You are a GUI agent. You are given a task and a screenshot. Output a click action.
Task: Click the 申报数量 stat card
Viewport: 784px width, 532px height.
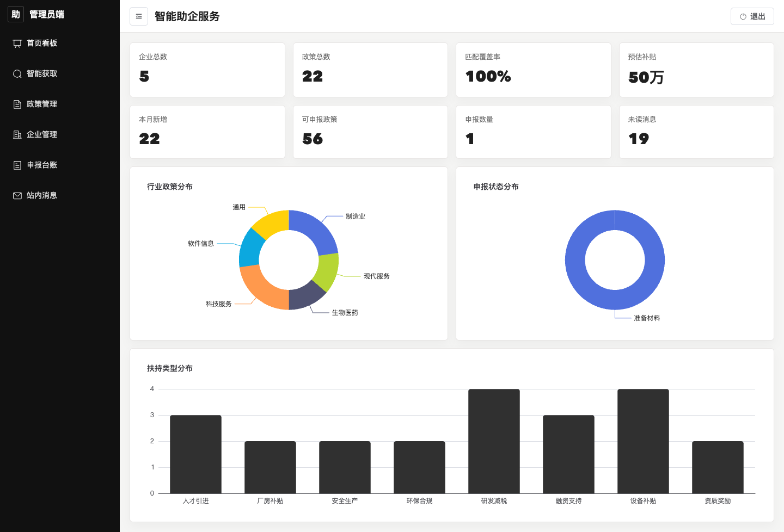pos(534,132)
